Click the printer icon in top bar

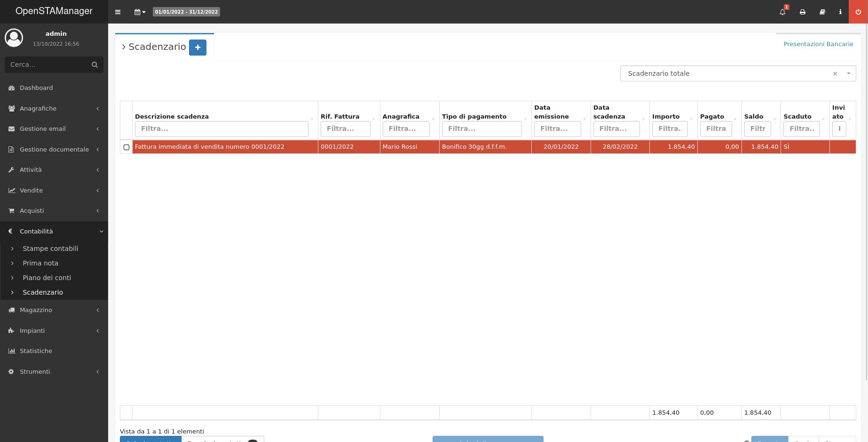pyautogui.click(x=803, y=12)
